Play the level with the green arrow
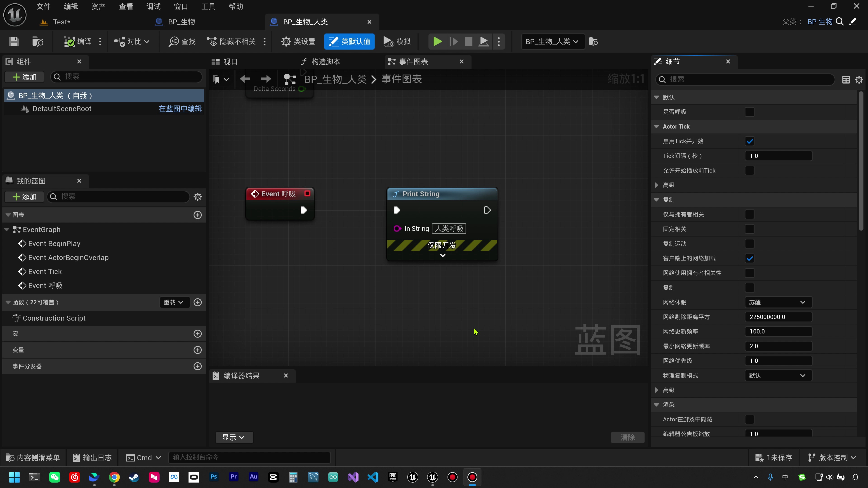Screen dimensions: 868x488 click(x=437, y=41)
